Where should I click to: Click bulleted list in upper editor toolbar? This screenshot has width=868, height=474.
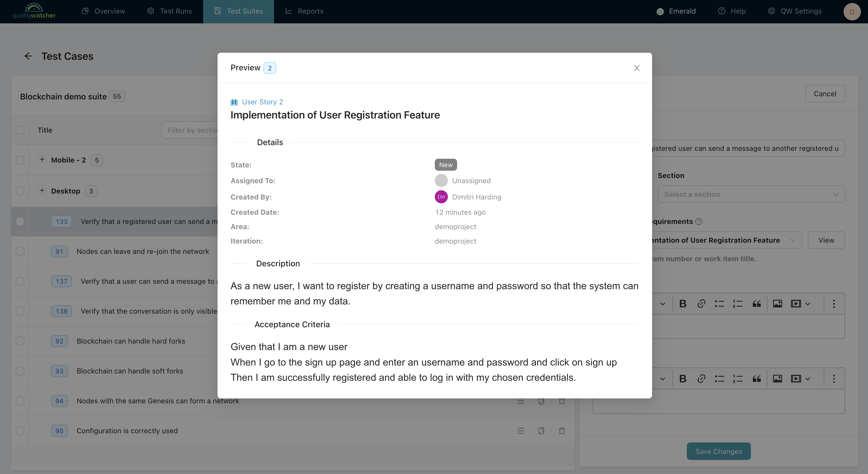719,304
